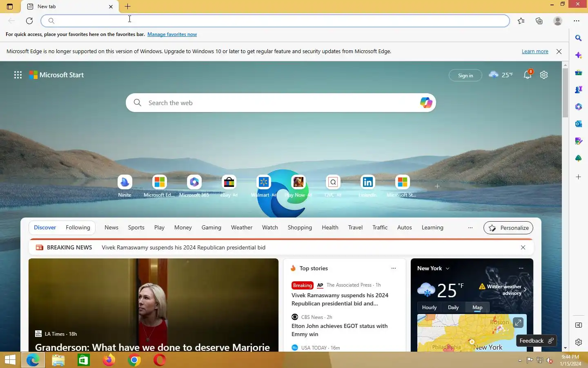Show more feed categories ellipsis
The height and width of the screenshot is (368, 588).
pyautogui.click(x=470, y=228)
